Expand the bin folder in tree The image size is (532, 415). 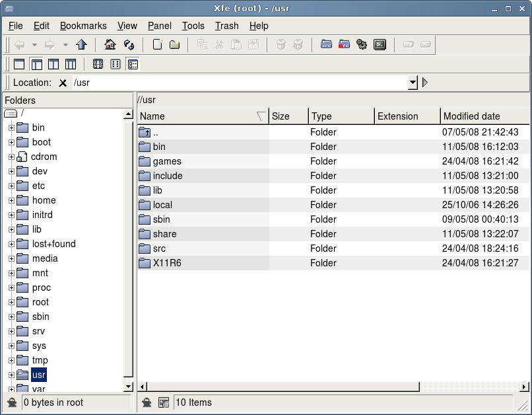point(11,128)
